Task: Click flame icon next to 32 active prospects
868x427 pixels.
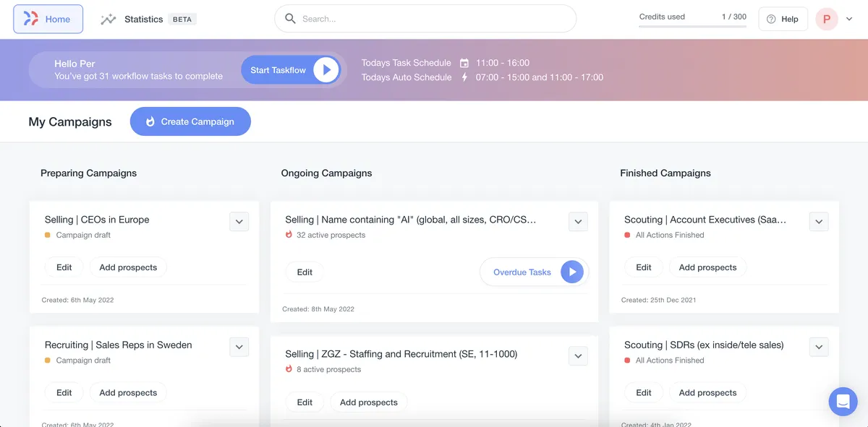Action: click(x=289, y=235)
